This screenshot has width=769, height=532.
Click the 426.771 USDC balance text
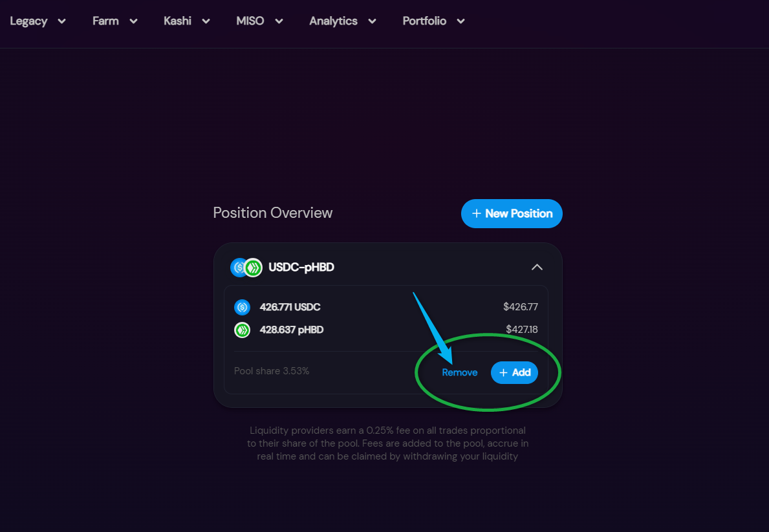[x=290, y=307]
